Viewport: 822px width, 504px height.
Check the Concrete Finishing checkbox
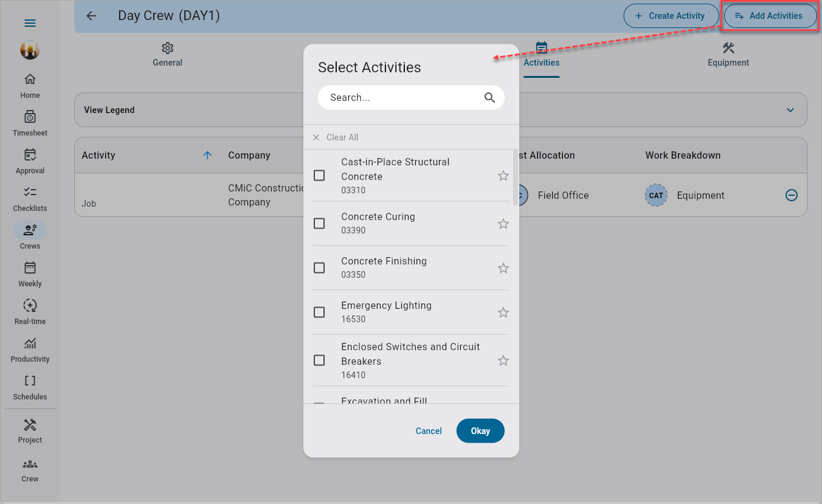coord(319,268)
